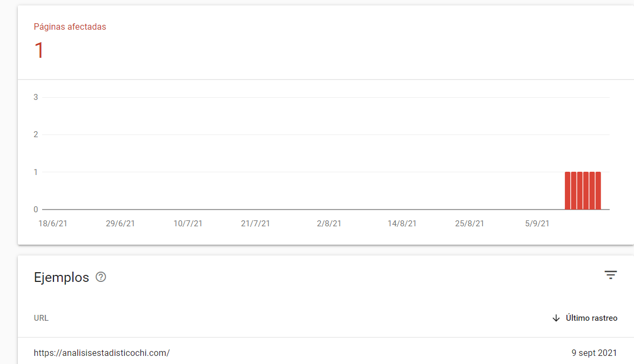Click the 29/6/21 date axis label

[120, 224]
